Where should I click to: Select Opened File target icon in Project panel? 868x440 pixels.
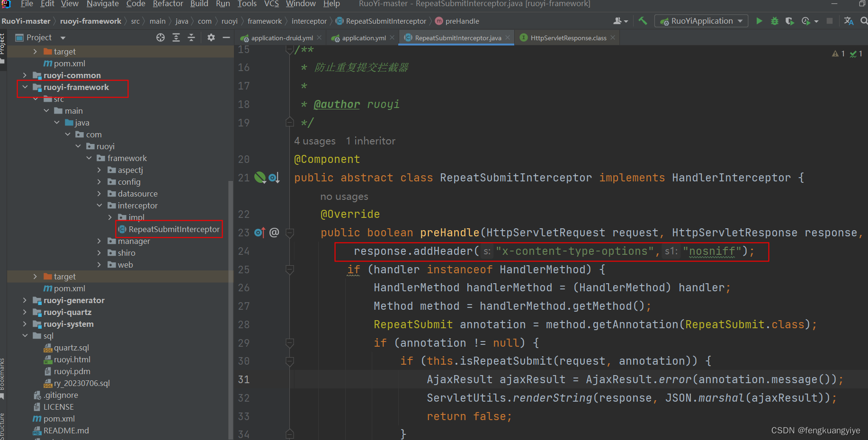tap(160, 37)
